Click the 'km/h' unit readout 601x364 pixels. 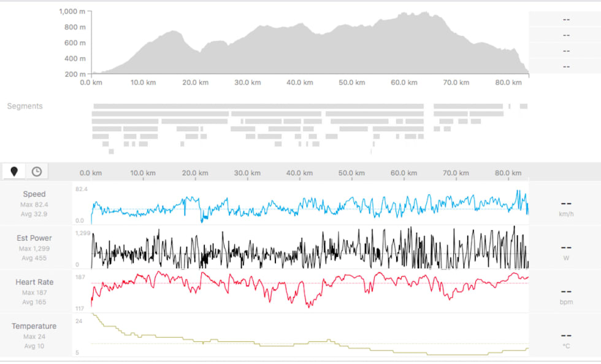(x=566, y=214)
